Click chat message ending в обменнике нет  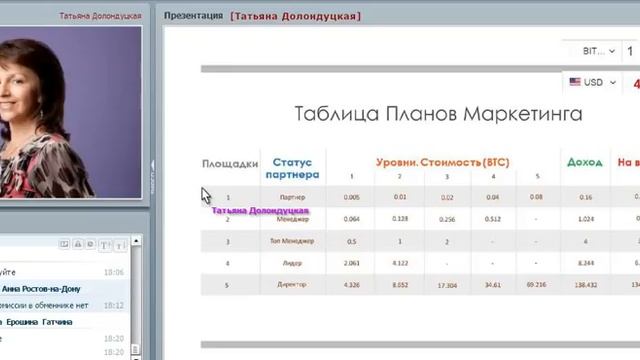pyautogui.click(x=44, y=305)
